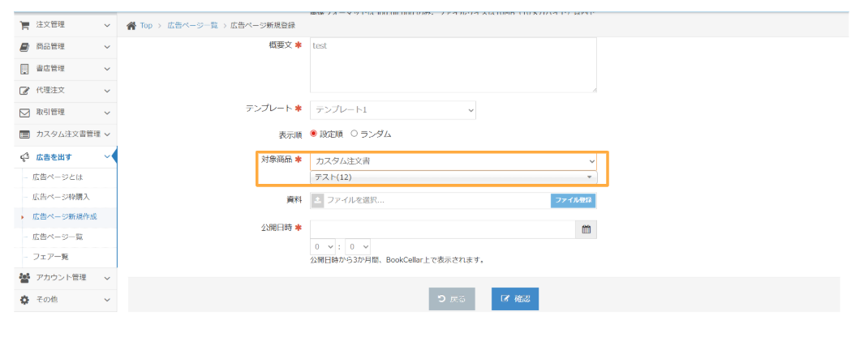The height and width of the screenshot is (337, 868).
Task: Click the users icon beside アカウント管理
Action: [x=24, y=278]
